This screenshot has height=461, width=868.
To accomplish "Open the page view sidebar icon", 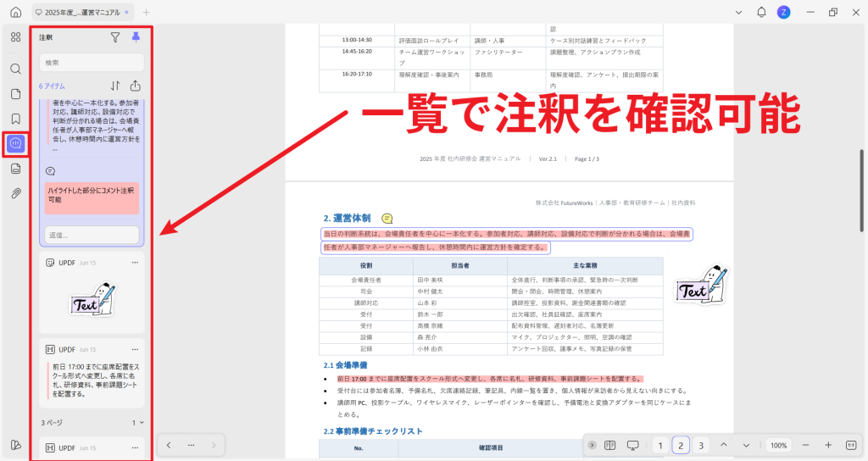I will tap(15, 93).
